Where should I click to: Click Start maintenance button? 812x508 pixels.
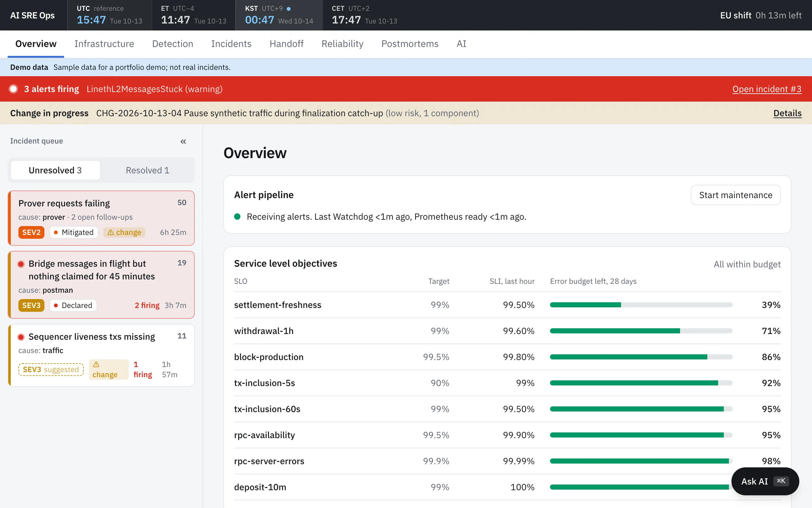tap(736, 195)
